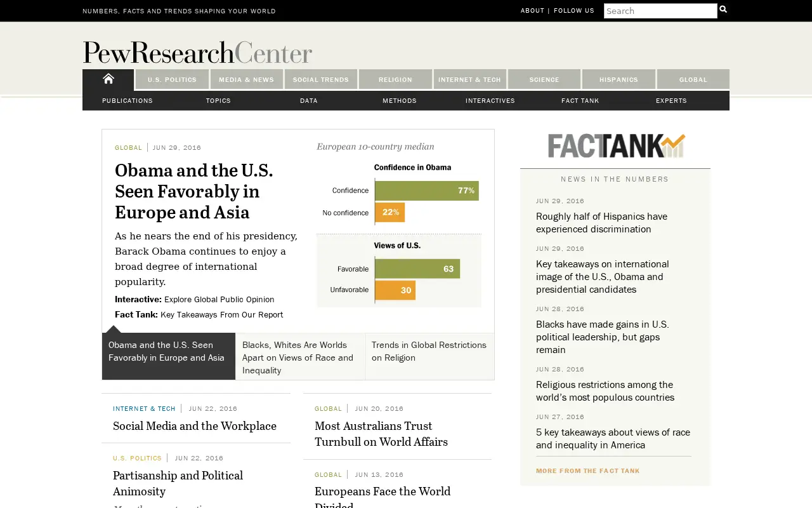Open the Media & News tab
812x508 pixels.
tap(246, 79)
